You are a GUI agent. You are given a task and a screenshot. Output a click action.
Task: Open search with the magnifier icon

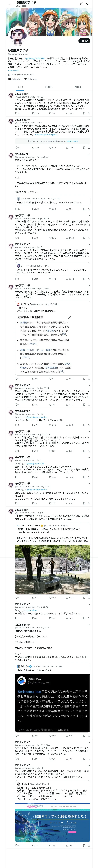point(88,4)
